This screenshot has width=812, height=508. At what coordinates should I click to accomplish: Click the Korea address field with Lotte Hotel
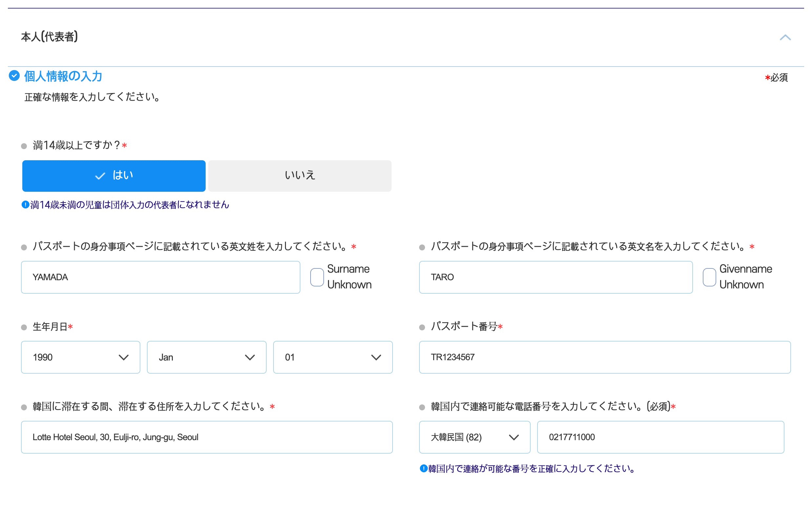tap(207, 437)
